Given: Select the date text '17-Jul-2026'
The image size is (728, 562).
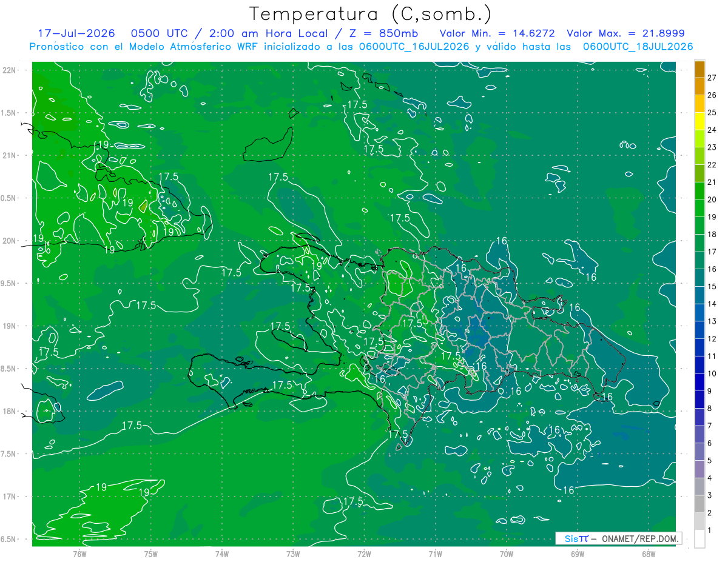Looking at the screenshot, I should click(x=78, y=33).
